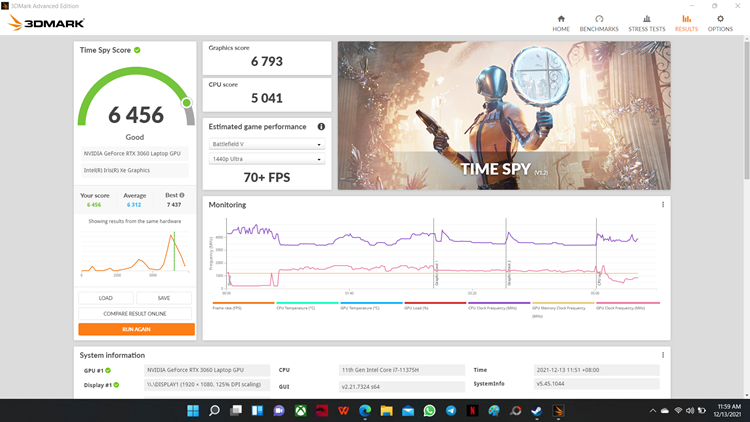Open Telegram on the taskbar
Screen dimensions: 750x422
[451, 411]
